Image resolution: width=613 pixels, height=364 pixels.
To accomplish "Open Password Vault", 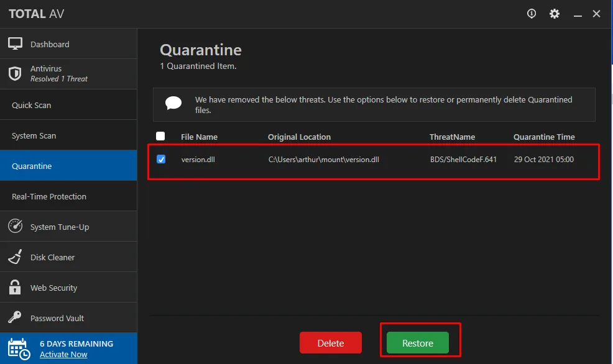I will coord(68,317).
